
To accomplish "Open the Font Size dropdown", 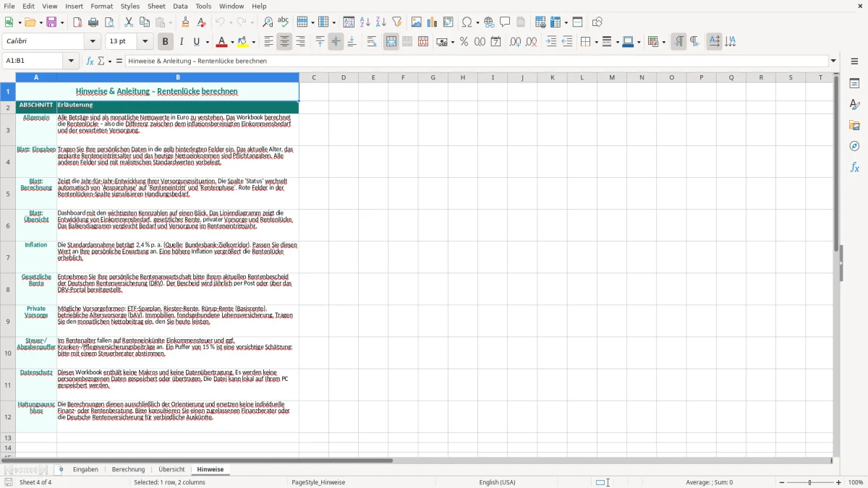I will coord(145,42).
